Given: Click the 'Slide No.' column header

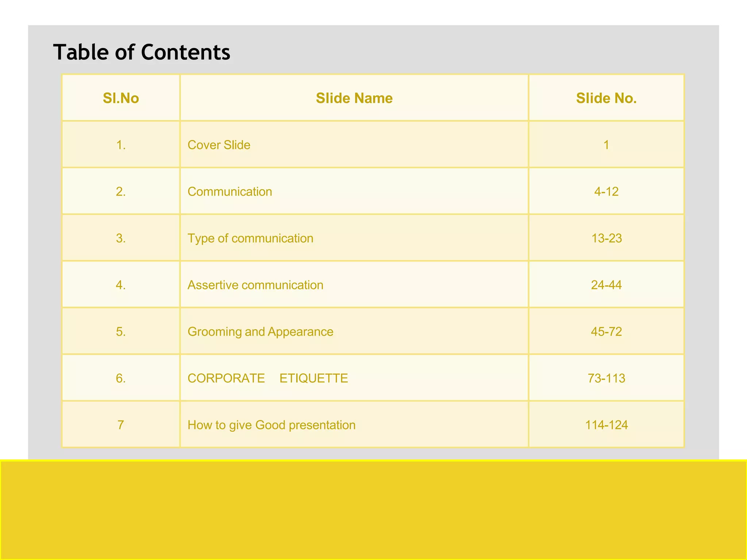Looking at the screenshot, I should click(x=606, y=98).
